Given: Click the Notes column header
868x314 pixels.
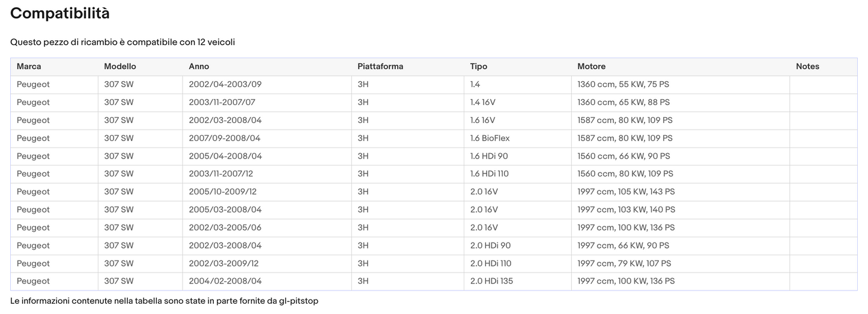Looking at the screenshot, I should (x=807, y=67).
